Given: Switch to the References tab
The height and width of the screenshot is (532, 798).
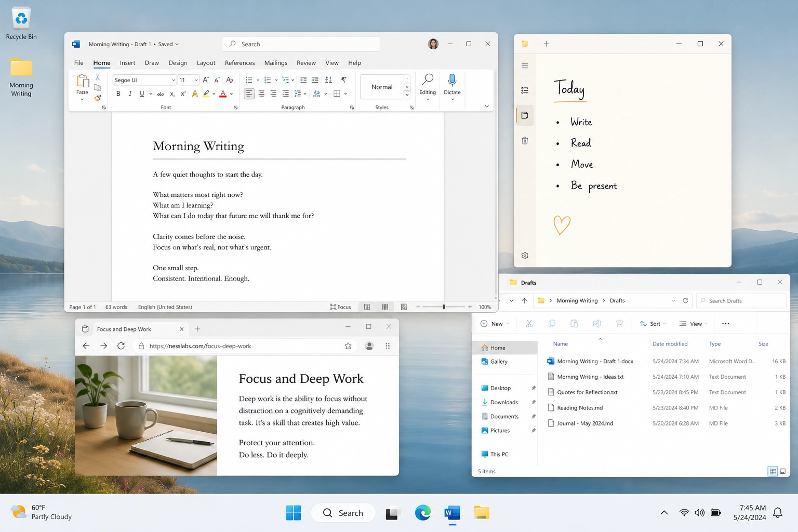Looking at the screenshot, I should pos(240,63).
